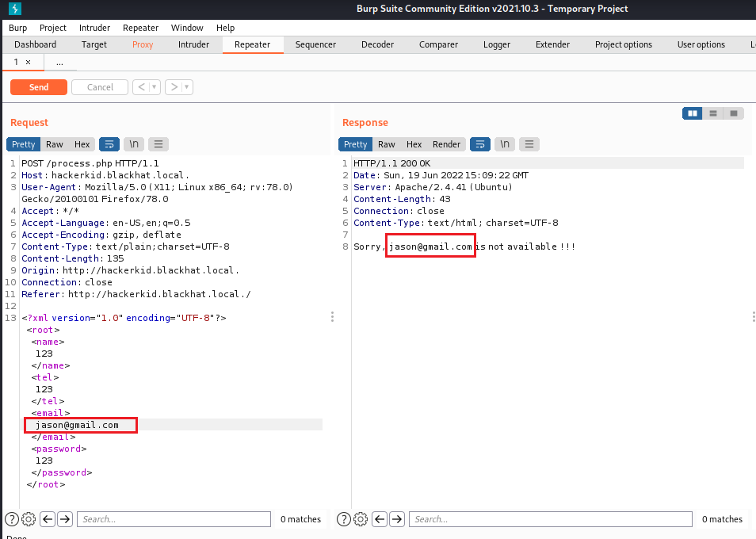Select Repeater tab 1
756x539 pixels.
(16, 62)
